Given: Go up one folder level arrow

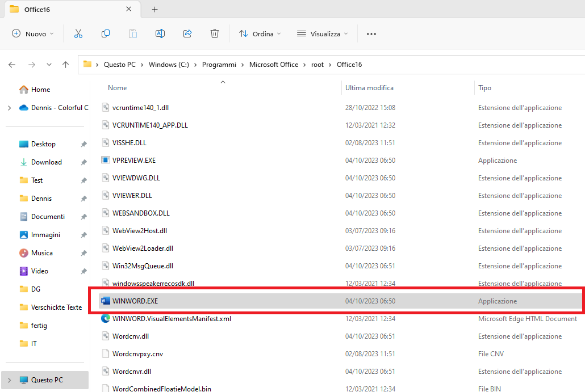Looking at the screenshot, I should [66, 65].
